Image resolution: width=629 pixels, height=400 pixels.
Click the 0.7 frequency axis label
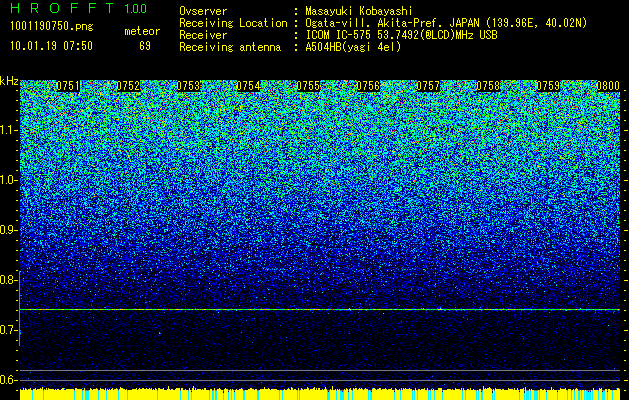(x=7, y=330)
